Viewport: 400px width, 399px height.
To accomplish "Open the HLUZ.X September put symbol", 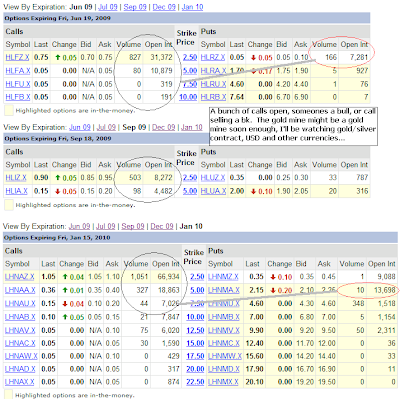I will point(213,178).
